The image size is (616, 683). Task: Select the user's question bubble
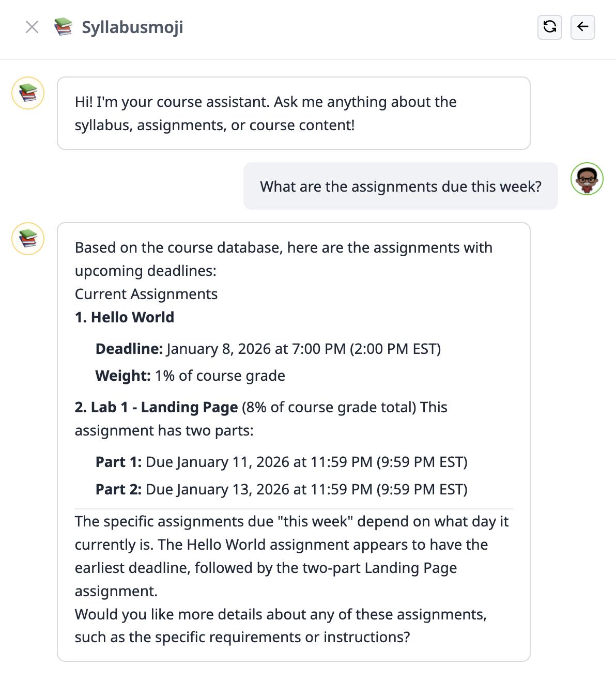[401, 186]
